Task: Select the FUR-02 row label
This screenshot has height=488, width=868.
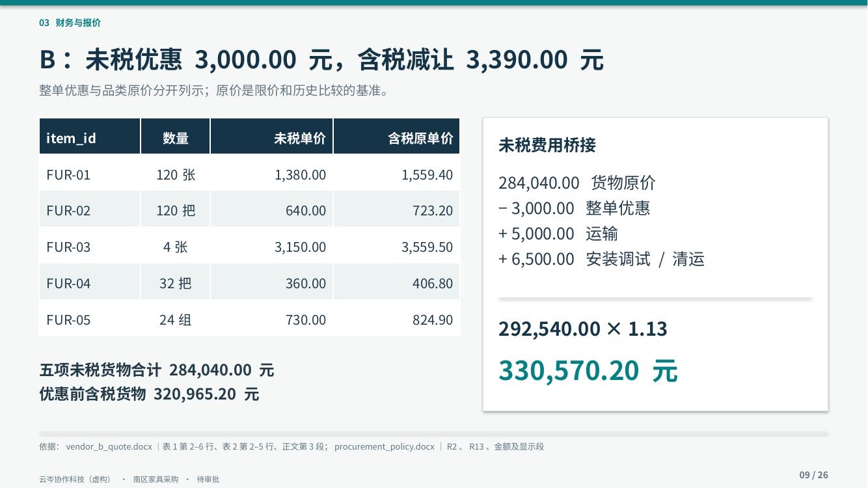Action: (68, 210)
